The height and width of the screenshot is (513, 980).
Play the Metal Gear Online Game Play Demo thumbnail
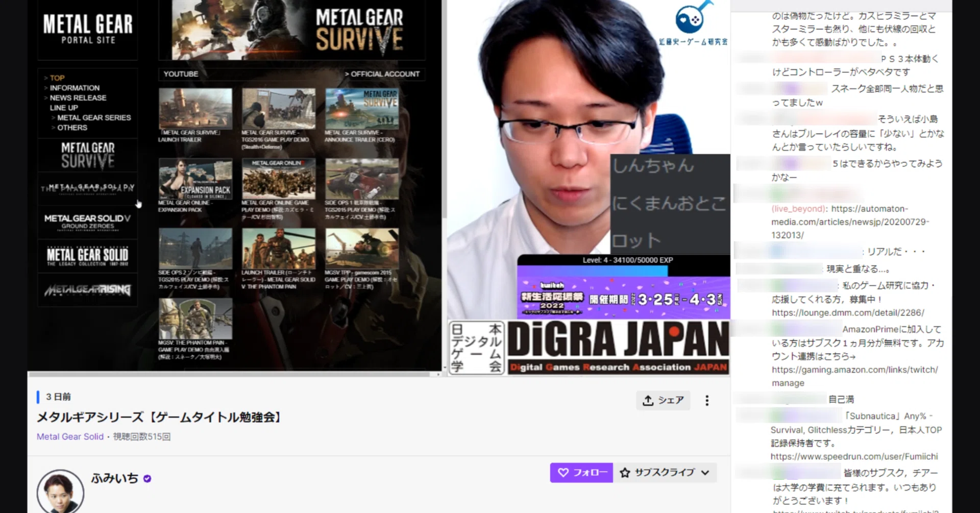click(x=279, y=179)
